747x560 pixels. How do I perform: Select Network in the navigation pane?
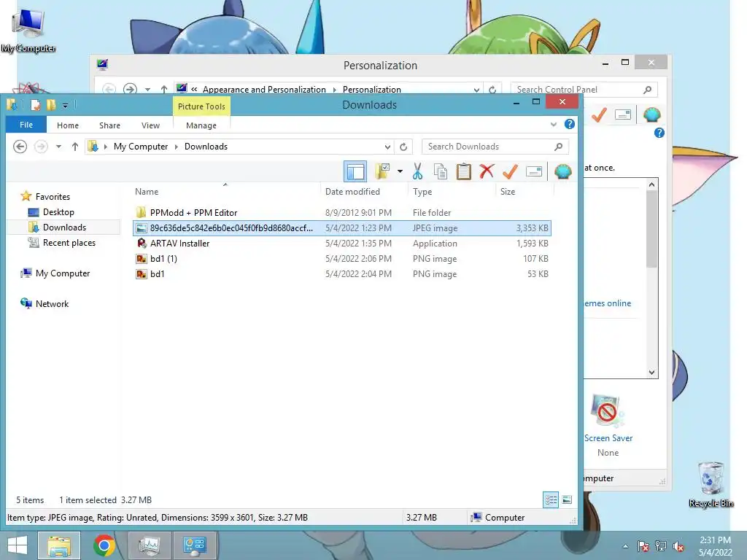[x=52, y=304]
